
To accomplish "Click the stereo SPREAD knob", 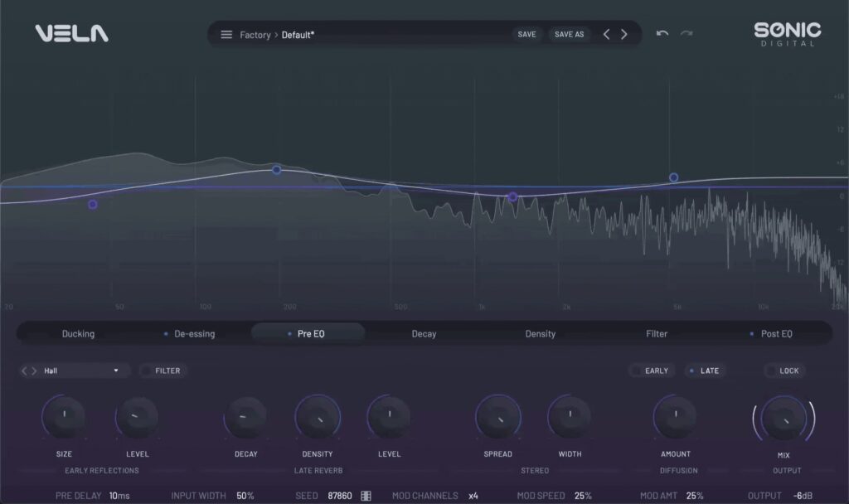I will coord(498,417).
